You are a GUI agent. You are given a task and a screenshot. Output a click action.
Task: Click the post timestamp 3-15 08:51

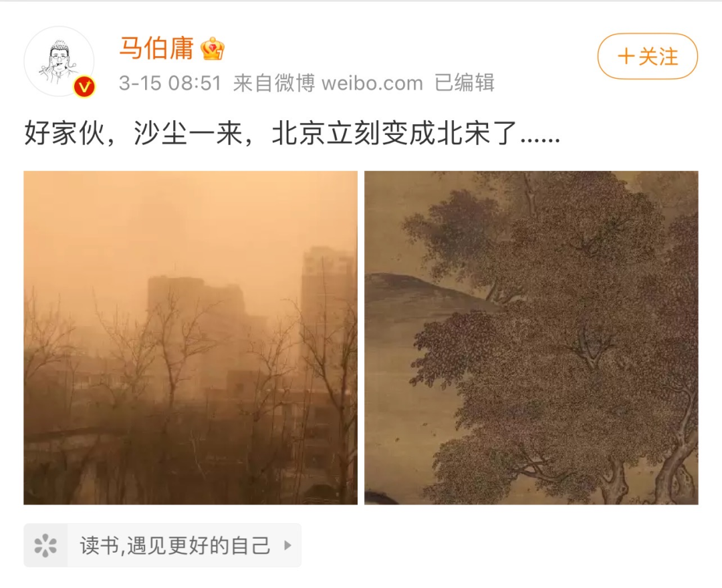[x=170, y=84]
